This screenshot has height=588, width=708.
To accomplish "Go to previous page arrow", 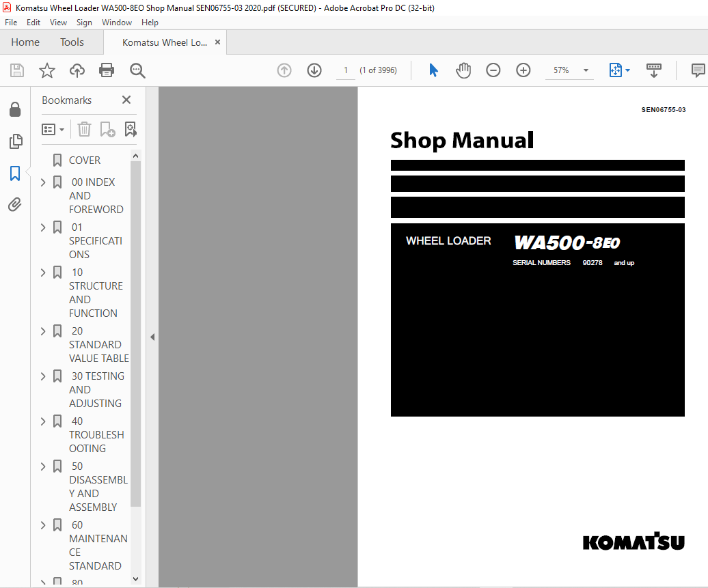I will click(284, 70).
